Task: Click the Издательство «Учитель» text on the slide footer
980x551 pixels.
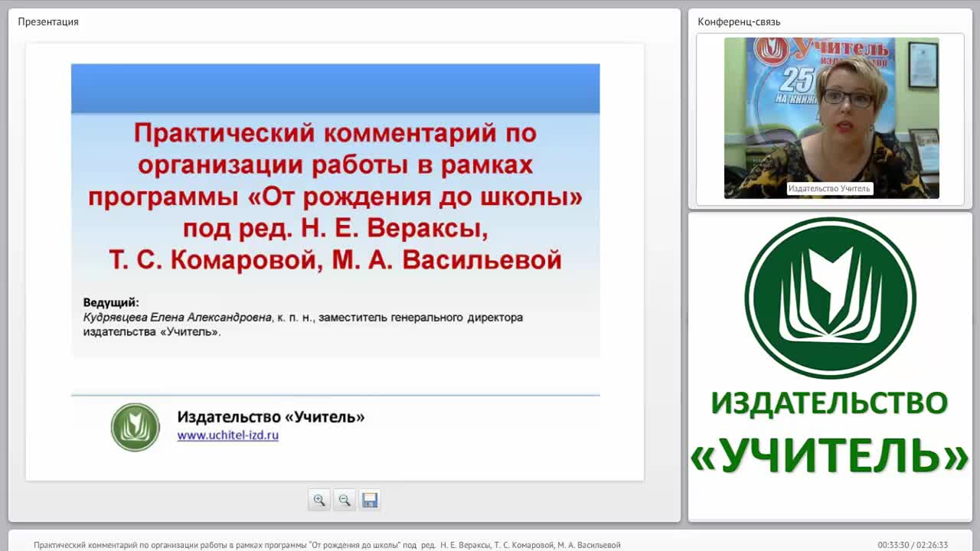Action: point(271,417)
